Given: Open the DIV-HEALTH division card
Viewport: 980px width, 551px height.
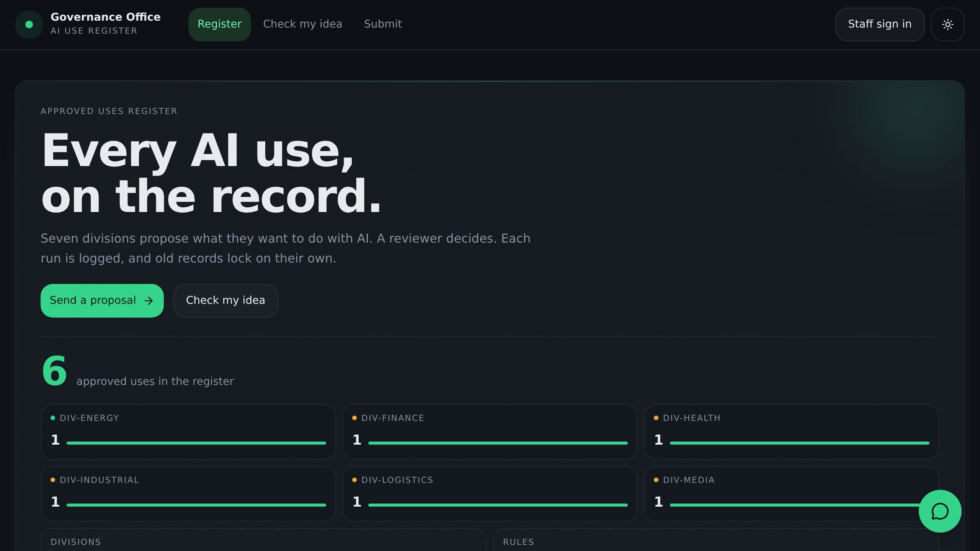Looking at the screenshot, I should click(791, 432).
